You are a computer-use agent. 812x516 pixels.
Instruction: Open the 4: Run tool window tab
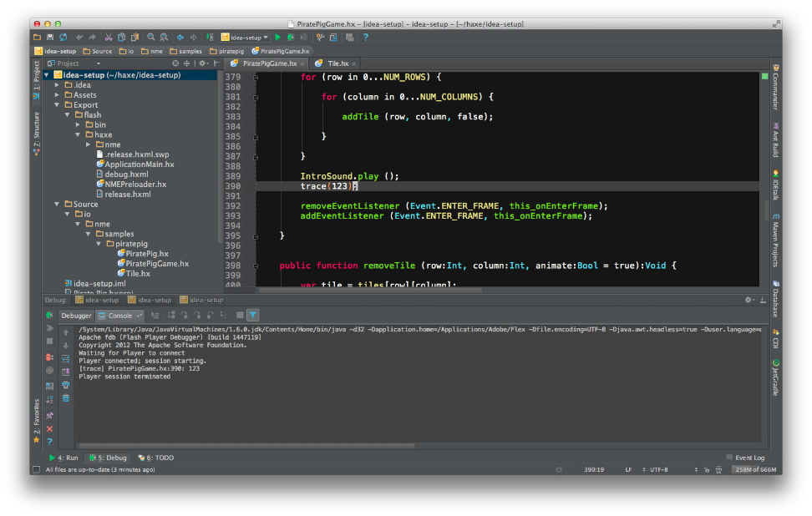(63, 458)
